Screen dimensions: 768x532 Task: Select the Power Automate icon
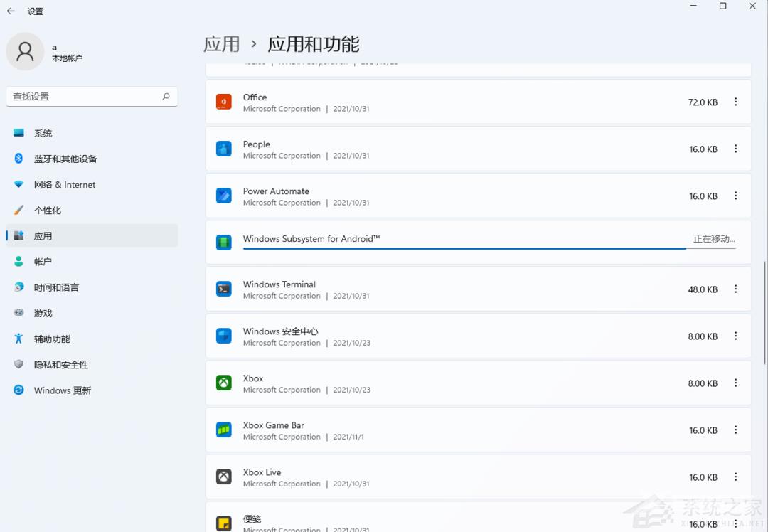(223, 196)
